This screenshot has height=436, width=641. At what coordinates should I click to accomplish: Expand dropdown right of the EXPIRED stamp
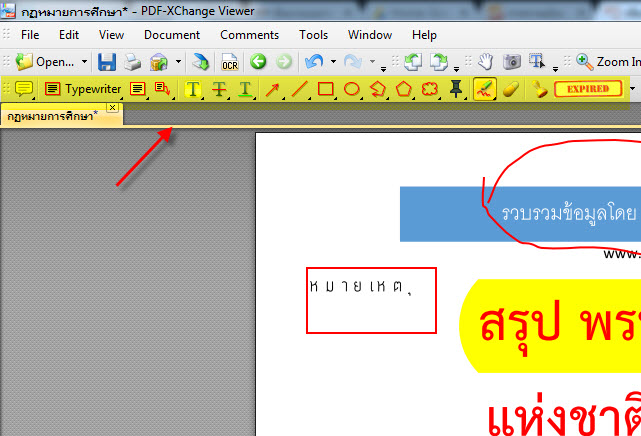632,89
